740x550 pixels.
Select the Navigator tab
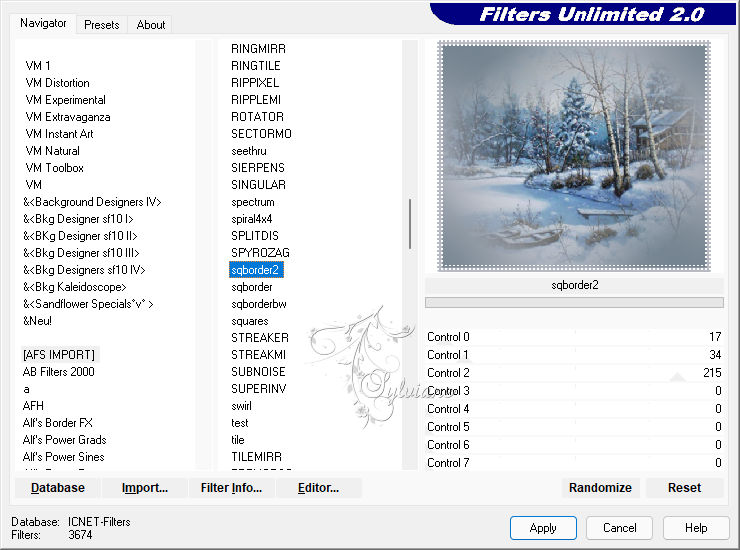pos(43,23)
